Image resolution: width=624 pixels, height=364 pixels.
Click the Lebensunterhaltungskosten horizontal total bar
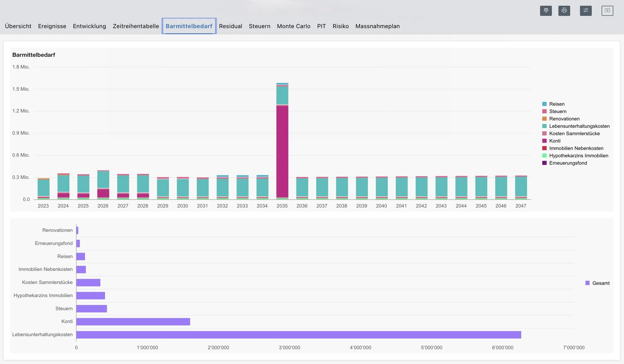(x=298, y=335)
